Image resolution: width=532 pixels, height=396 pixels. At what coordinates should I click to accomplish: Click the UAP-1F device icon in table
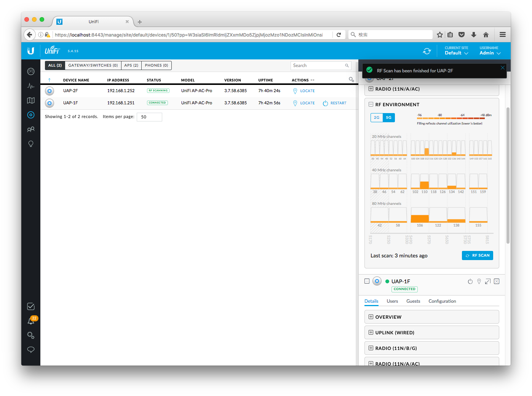pyautogui.click(x=50, y=103)
